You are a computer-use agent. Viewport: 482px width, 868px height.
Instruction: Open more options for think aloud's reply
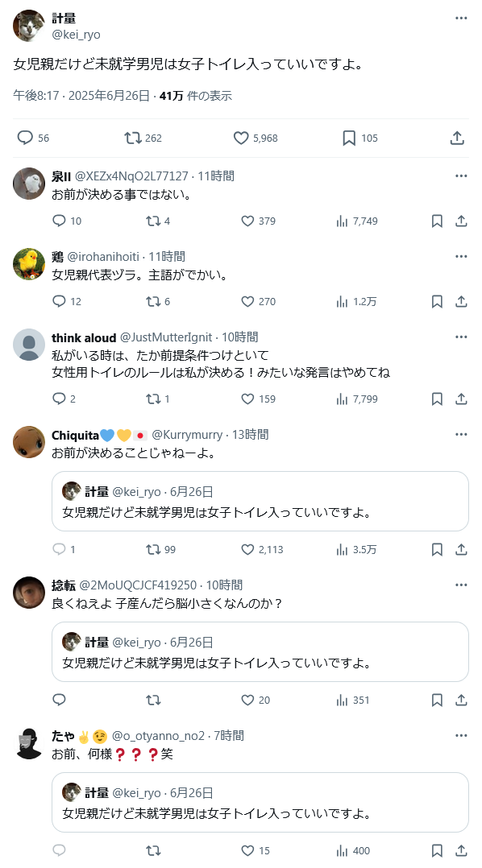[x=461, y=337]
